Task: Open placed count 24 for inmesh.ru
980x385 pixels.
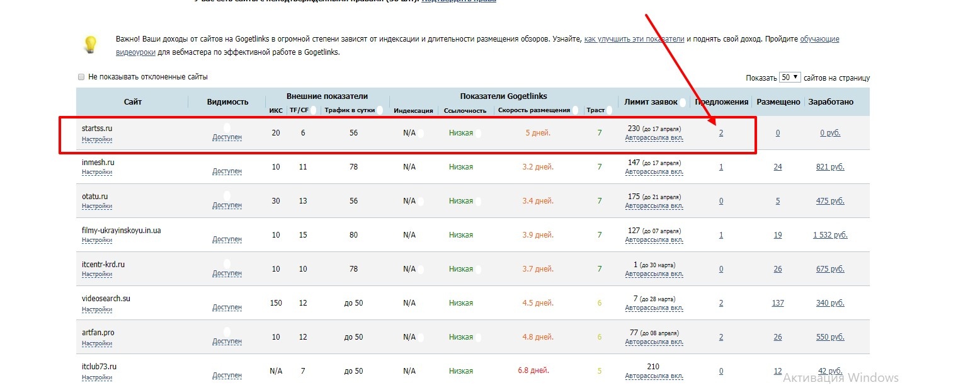Action: click(x=778, y=167)
